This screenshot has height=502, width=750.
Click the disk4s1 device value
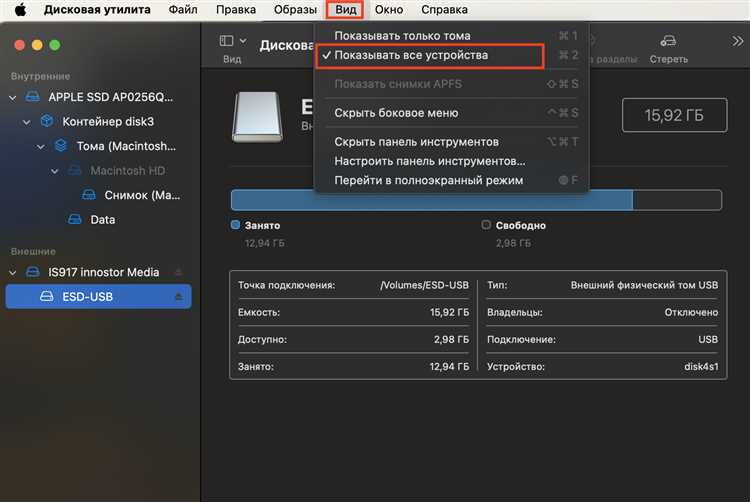tap(701, 367)
